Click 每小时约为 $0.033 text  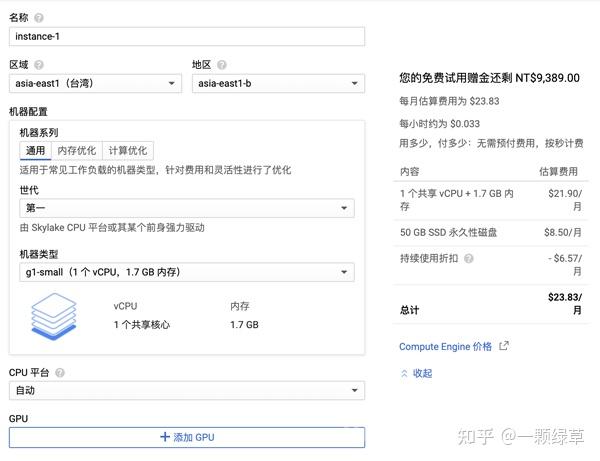(x=439, y=124)
